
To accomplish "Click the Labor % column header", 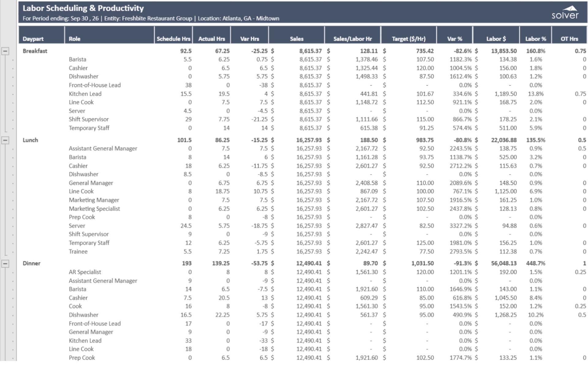I will point(536,39).
